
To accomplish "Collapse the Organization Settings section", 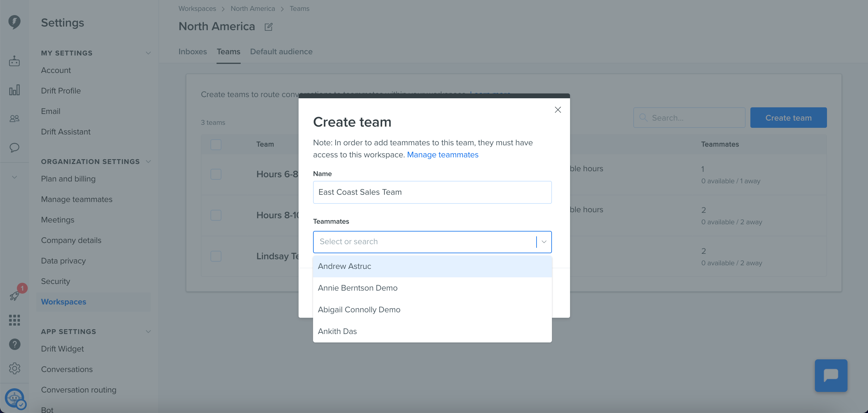I will pyautogui.click(x=148, y=161).
